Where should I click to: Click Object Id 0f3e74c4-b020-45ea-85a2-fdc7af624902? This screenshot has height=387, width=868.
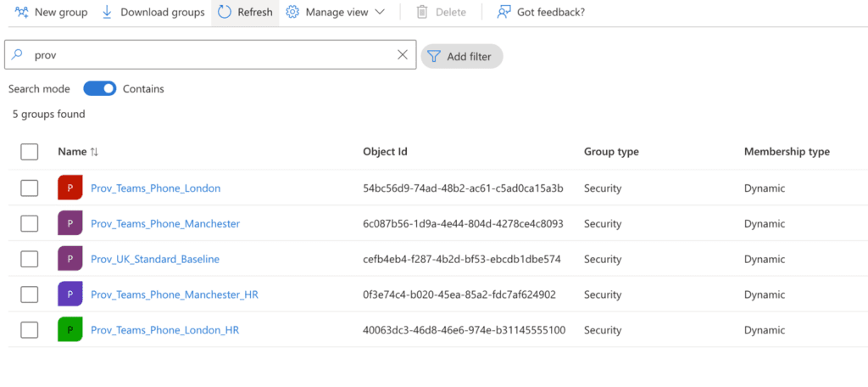click(459, 295)
